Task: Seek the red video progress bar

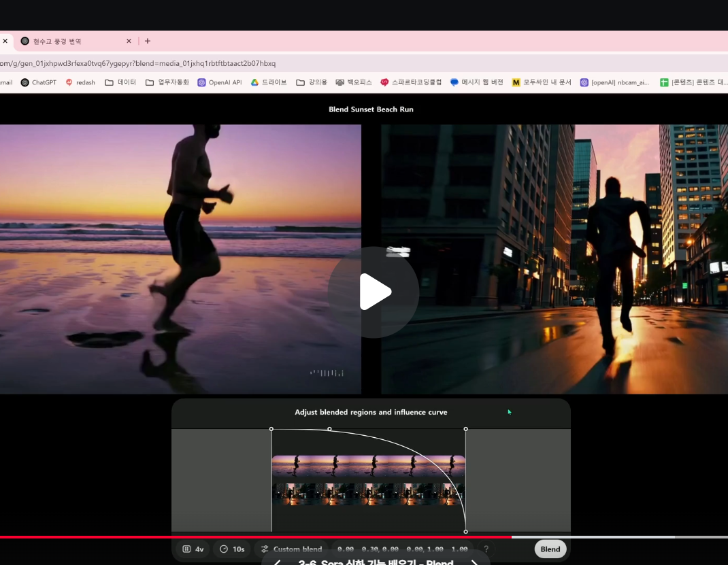Action: coord(255,536)
